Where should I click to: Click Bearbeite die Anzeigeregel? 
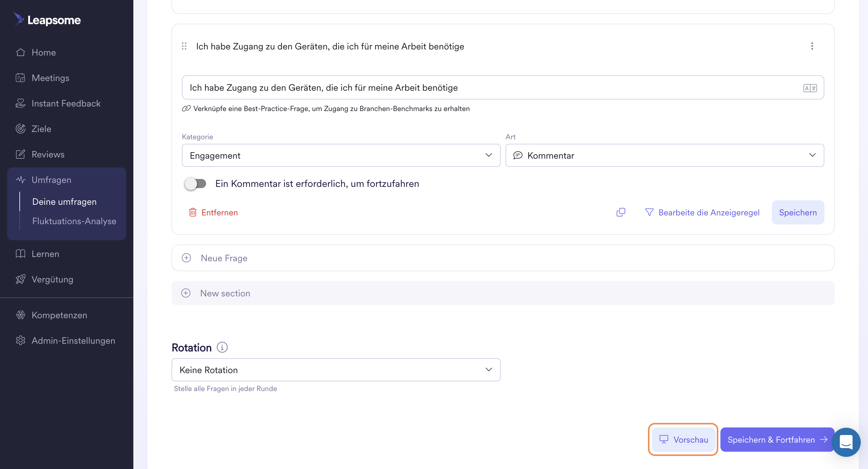702,212
